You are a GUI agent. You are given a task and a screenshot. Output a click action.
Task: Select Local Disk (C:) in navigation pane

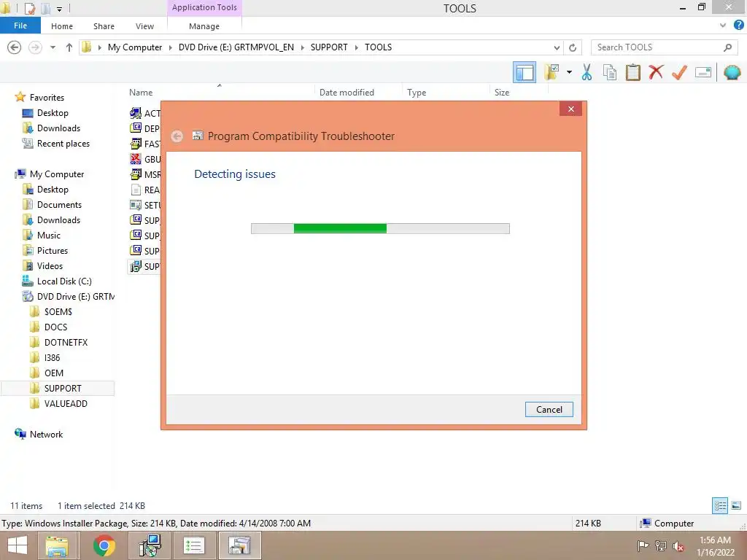(64, 281)
